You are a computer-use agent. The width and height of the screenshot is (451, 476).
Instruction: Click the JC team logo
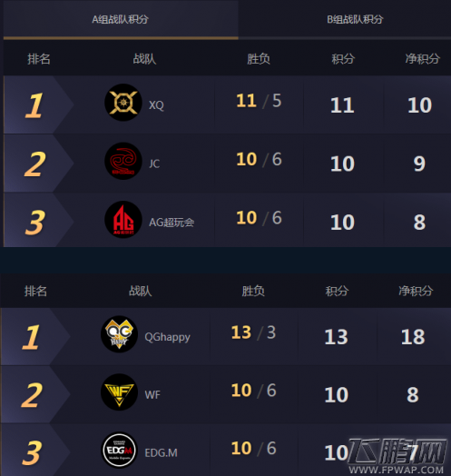(123, 161)
